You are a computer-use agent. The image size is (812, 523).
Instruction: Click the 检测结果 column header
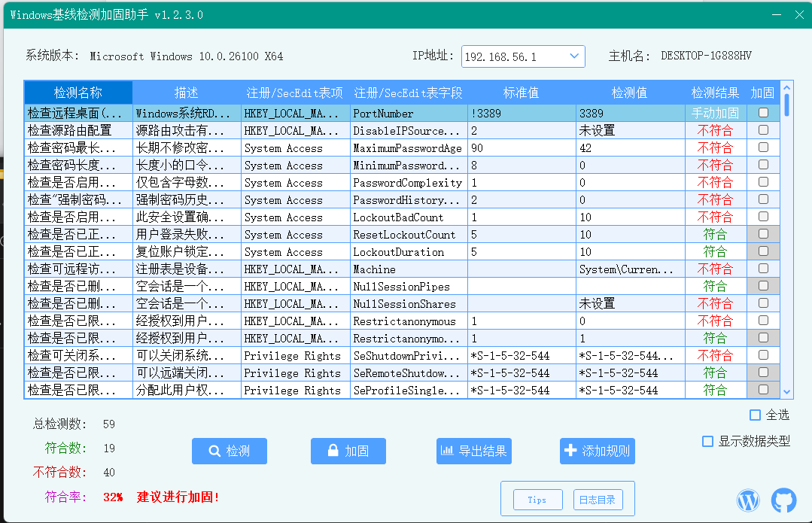(716, 93)
